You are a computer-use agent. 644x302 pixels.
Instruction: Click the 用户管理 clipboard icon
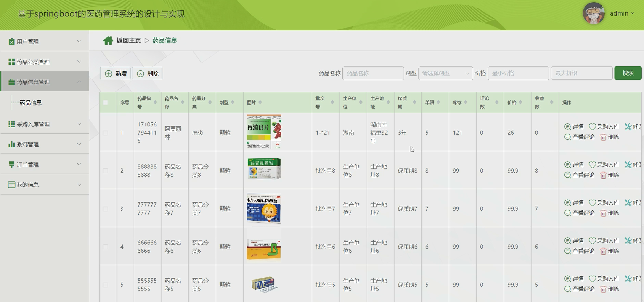(x=11, y=42)
